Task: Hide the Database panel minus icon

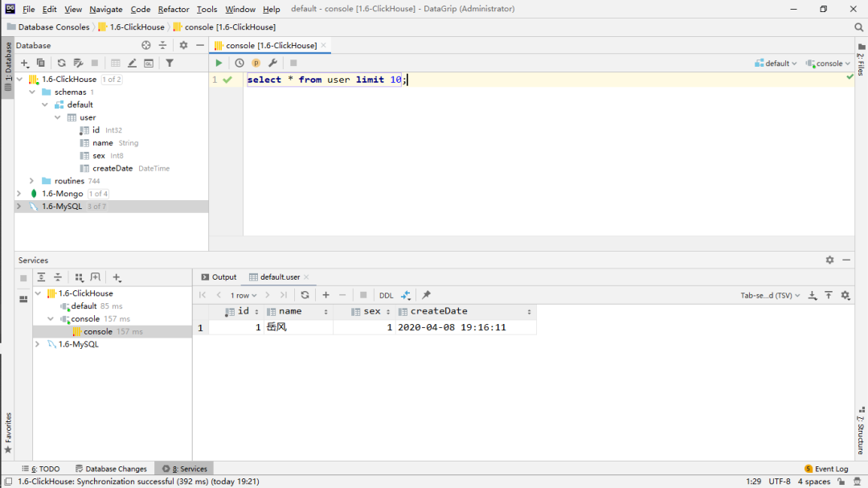Action: (200, 45)
